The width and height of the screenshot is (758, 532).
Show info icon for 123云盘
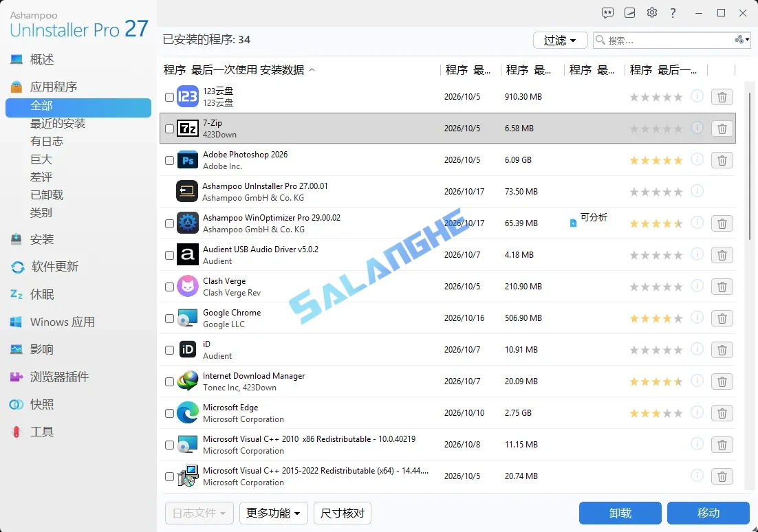[697, 96]
